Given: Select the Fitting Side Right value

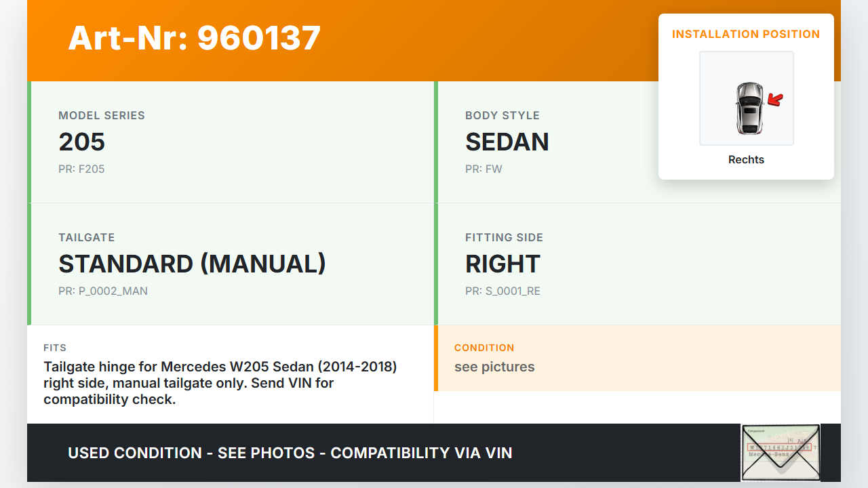Looking at the screenshot, I should pyautogui.click(x=502, y=264).
